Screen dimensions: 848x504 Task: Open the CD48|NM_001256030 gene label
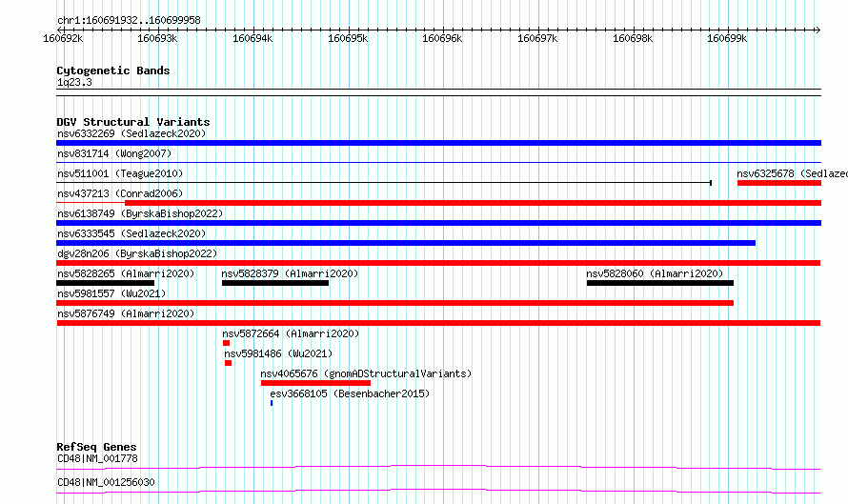point(106,482)
